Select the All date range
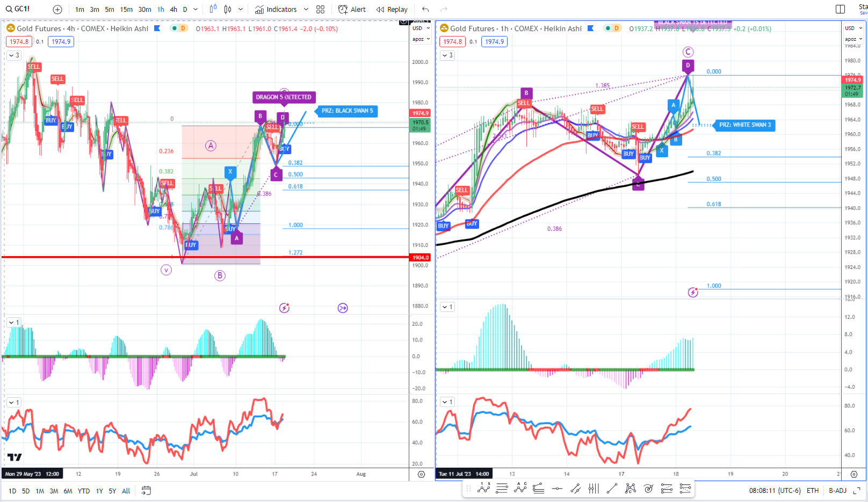This screenshot has height=502, width=868. pos(126,491)
